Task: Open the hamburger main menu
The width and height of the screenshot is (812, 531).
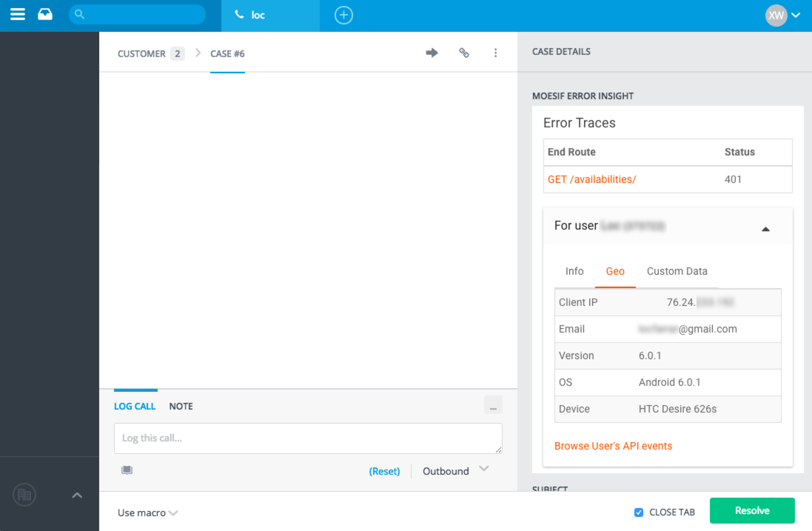Action: 17,15
